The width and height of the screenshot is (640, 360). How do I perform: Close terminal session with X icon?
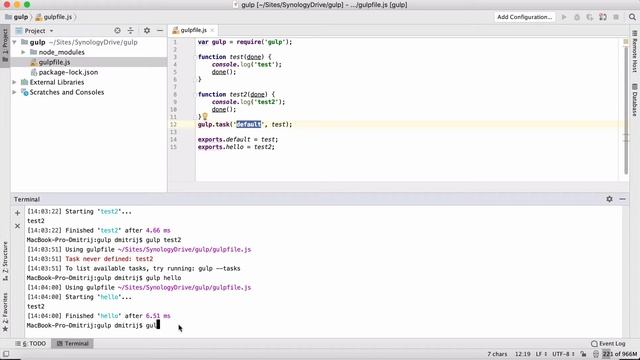click(17, 226)
